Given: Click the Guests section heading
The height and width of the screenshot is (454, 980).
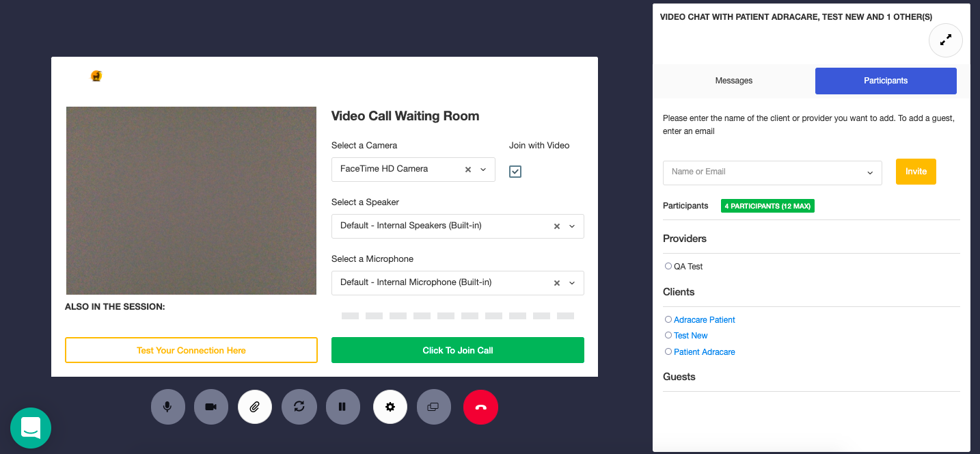Looking at the screenshot, I should pyautogui.click(x=679, y=377).
